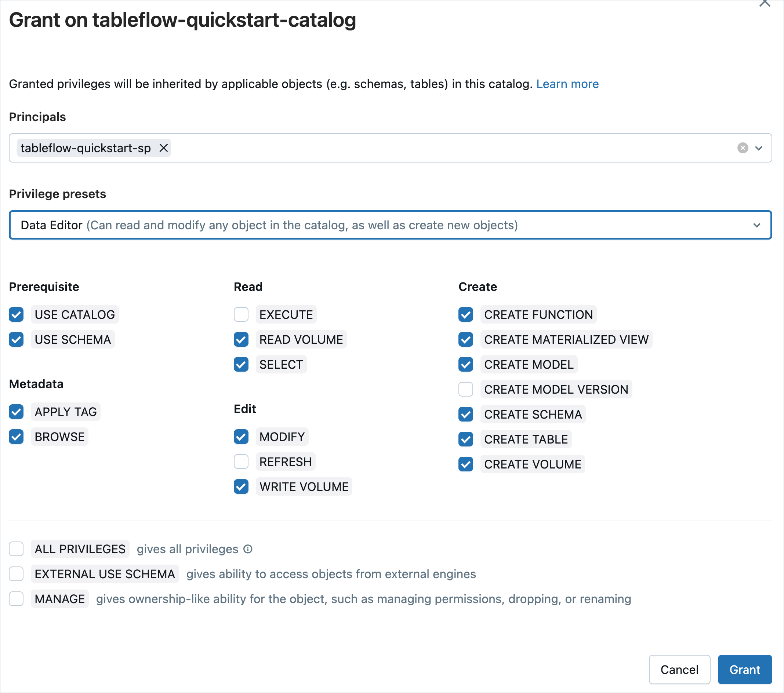Check the REFRESH privilege

(x=241, y=462)
